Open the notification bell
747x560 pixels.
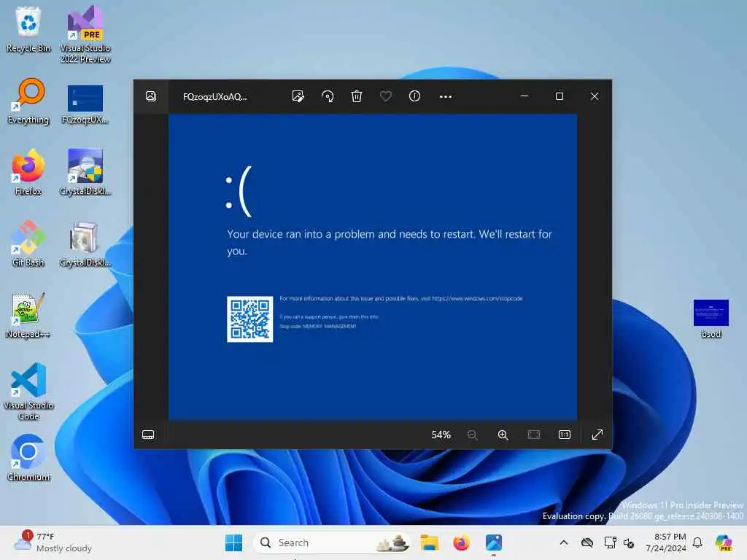tap(697, 542)
